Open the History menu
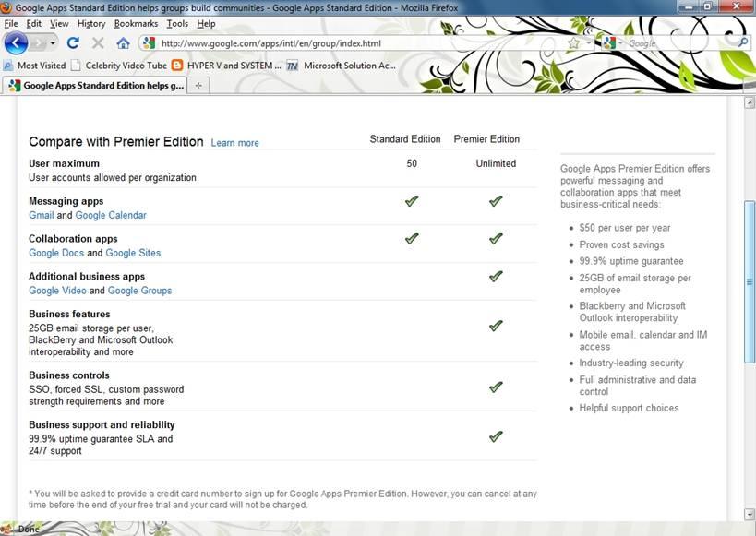Image resolution: width=756 pixels, height=536 pixels. [x=91, y=24]
